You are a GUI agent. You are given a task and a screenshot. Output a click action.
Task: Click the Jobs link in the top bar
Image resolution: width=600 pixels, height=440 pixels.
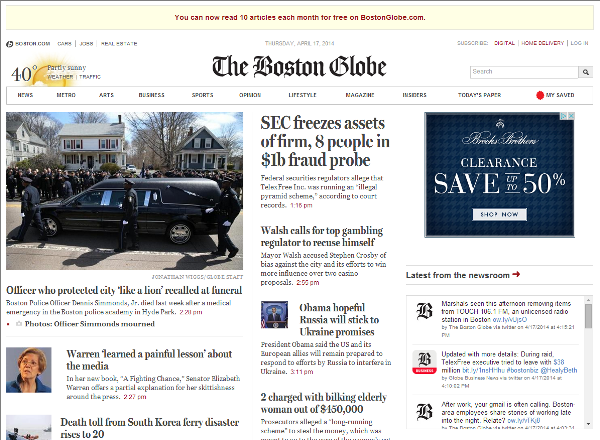click(86, 44)
